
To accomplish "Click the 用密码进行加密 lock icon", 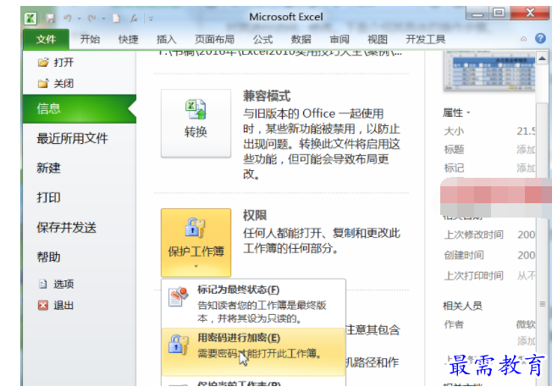I will click(178, 345).
